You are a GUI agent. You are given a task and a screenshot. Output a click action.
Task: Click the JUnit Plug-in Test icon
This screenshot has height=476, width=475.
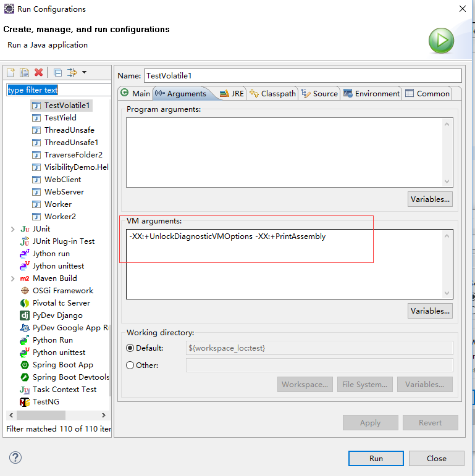point(25,241)
